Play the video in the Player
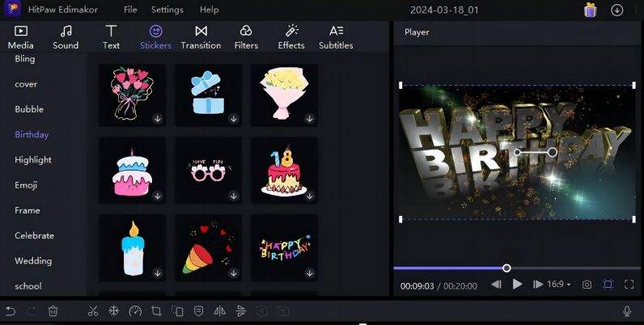This screenshot has height=325, width=644. (518, 284)
